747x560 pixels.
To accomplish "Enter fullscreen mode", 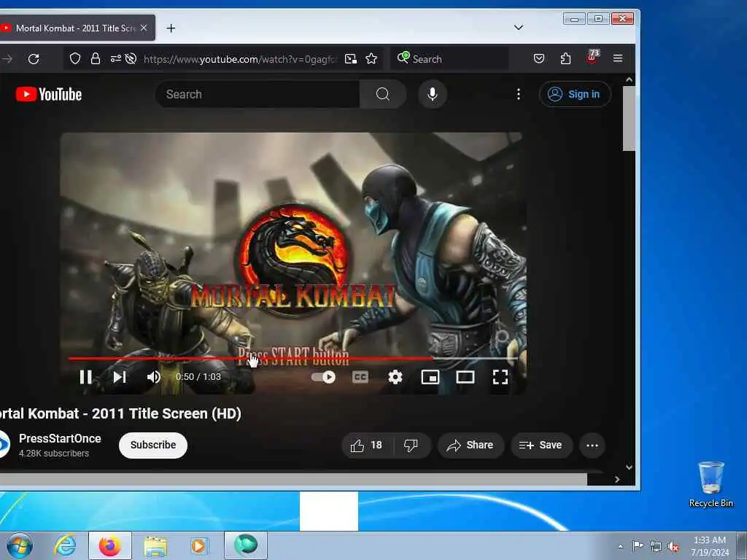I will click(500, 377).
